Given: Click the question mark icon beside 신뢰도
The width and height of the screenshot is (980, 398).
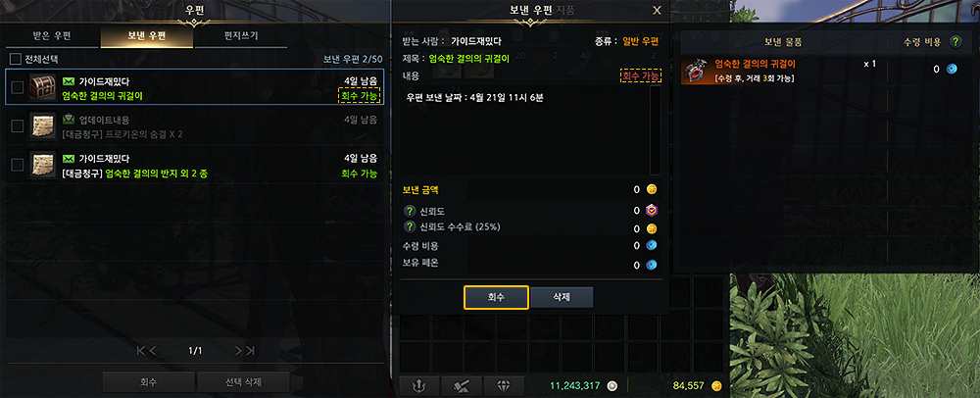Looking at the screenshot, I should (x=410, y=212).
